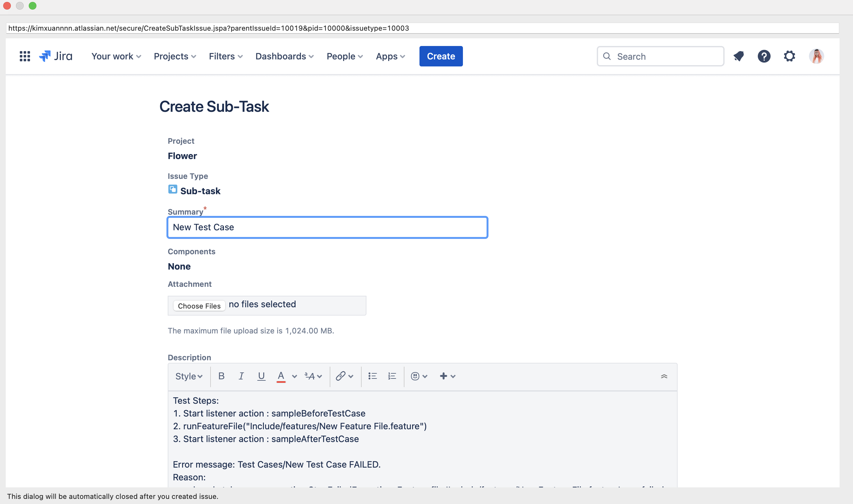Open the help question mark icon
The width and height of the screenshot is (853, 504).
(x=764, y=57)
